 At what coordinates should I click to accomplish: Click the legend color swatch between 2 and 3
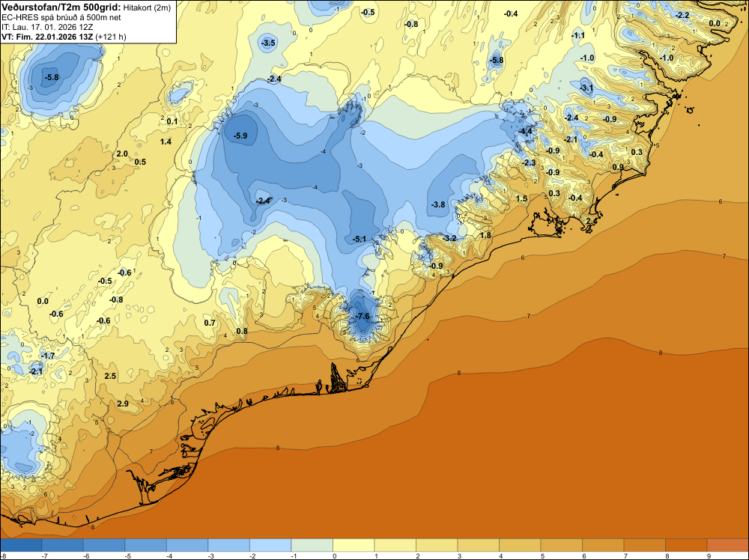[437, 545]
